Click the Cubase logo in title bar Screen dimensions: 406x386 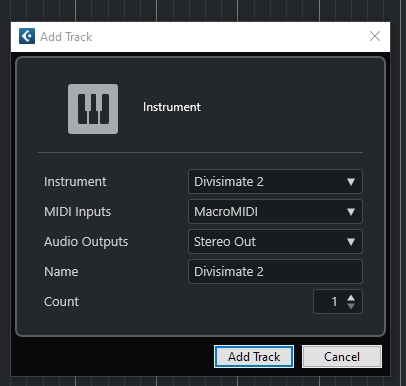27,36
